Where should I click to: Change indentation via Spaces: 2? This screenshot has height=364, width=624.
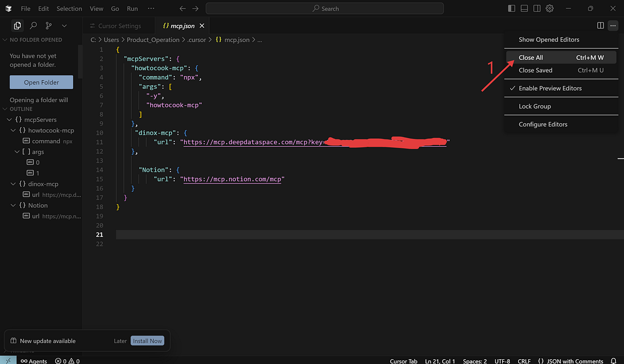coord(475,361)
